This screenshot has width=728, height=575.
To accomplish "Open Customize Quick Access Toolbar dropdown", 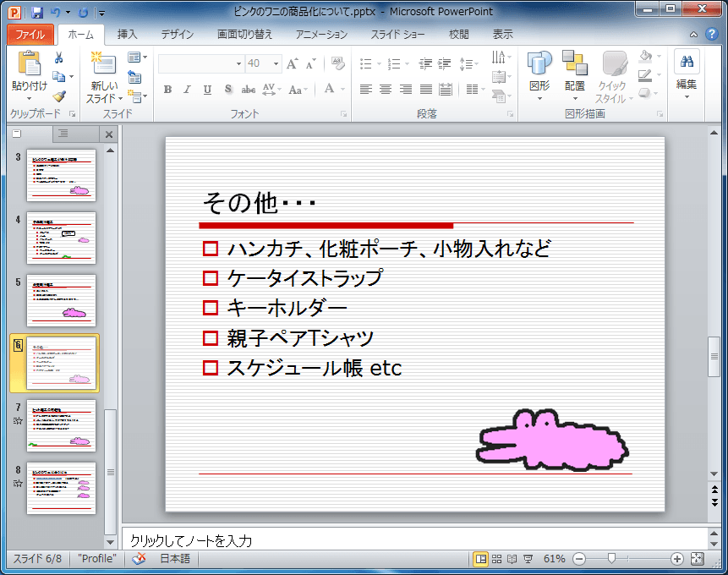I will [x=101, y=13].
